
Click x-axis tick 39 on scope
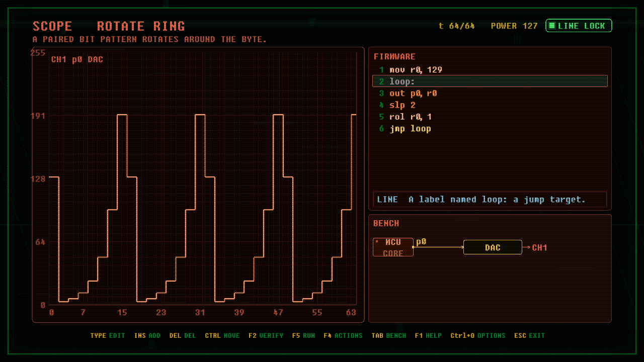239,312
